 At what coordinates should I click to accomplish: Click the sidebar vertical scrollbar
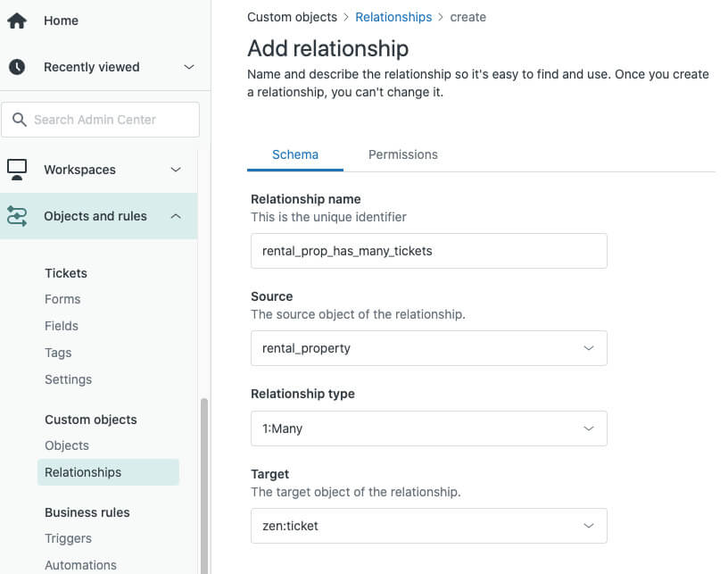pos(203,486)
